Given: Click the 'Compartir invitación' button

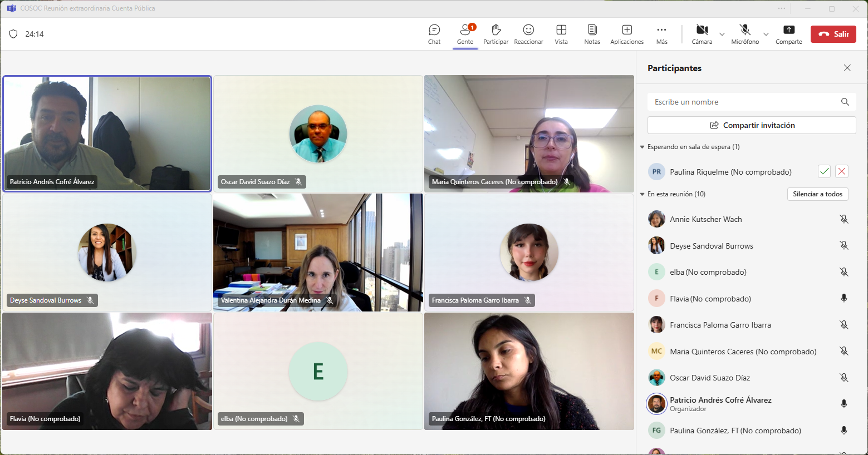Looking at the screenshot, I should [x=752, y=125].
